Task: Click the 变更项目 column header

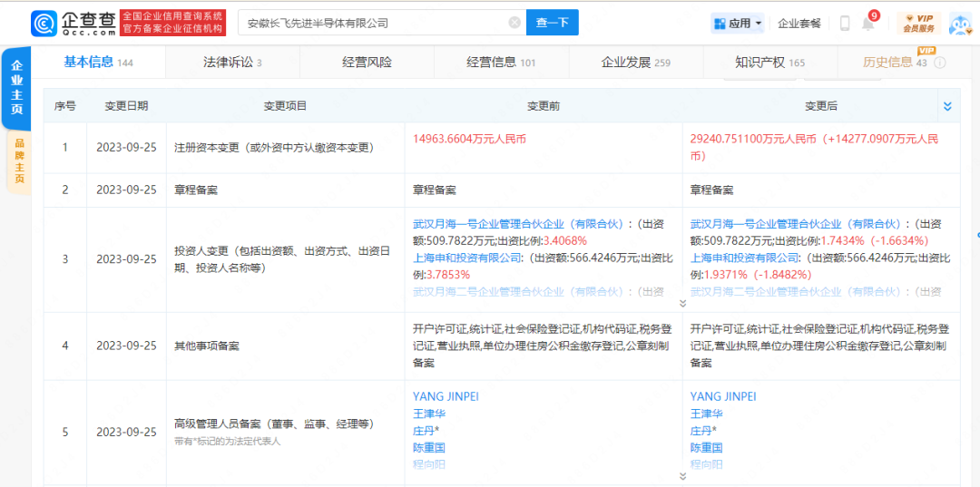Action: [285, 106]
